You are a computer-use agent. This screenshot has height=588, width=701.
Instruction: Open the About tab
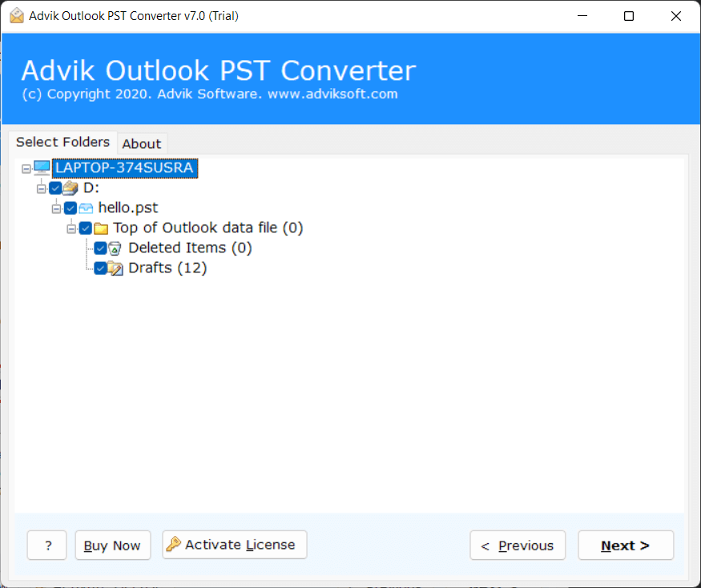pyautogui.click(x=142, y=144)
